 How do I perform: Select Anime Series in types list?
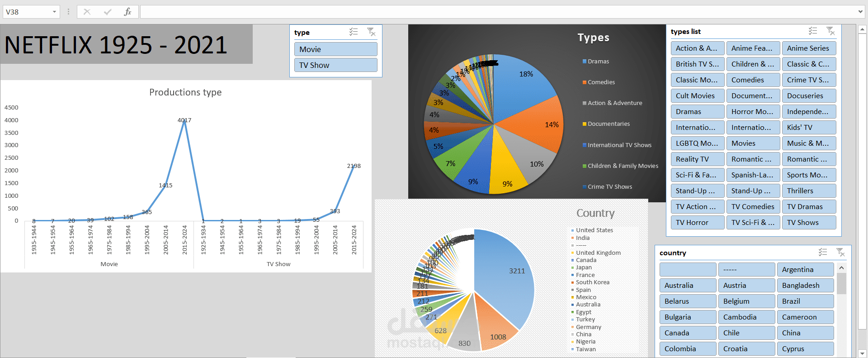pyautogui.click(x=809, y=48)
